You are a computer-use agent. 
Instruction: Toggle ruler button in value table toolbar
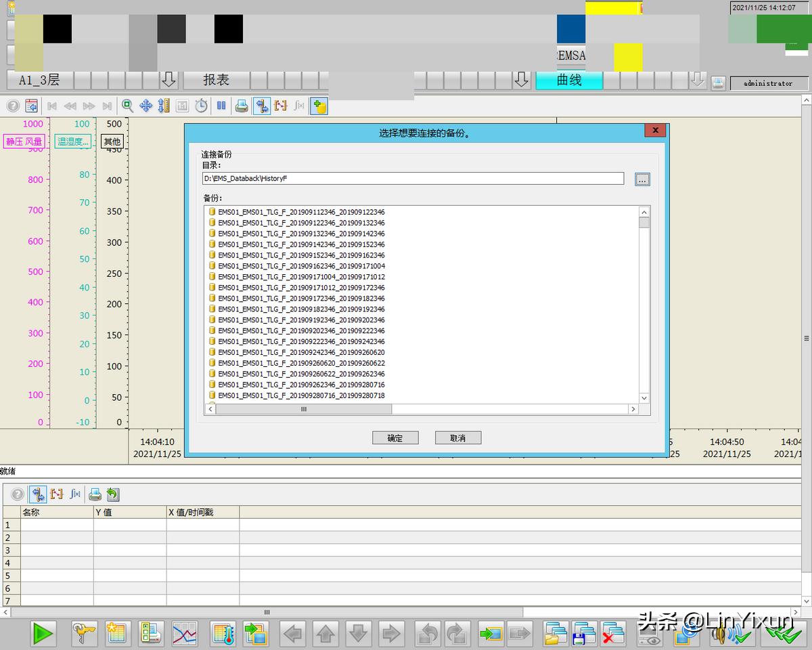click(x=38, y=494)
